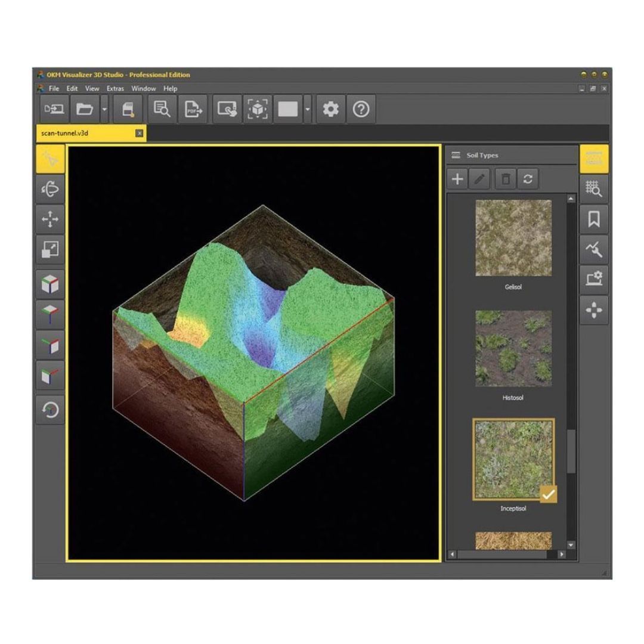The width and height of the screenshot is (644, 644).
Task: Select the pointer selection tool
Action: tap(50, 159)
